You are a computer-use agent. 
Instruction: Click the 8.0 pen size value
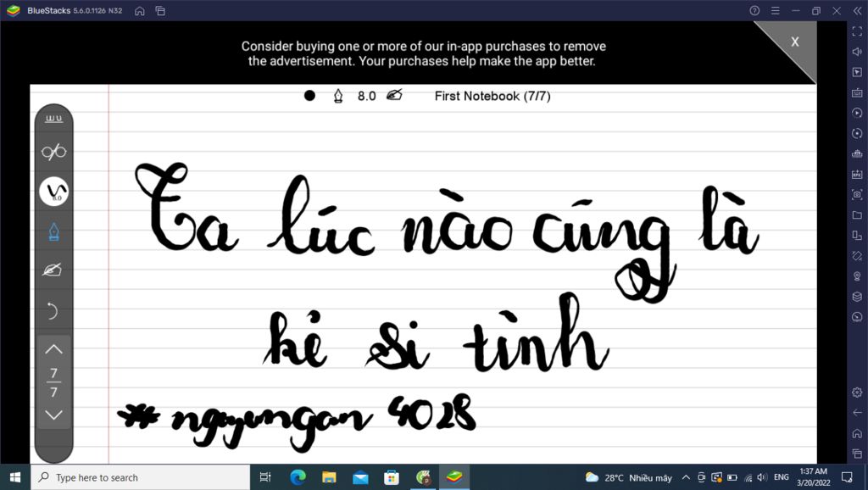[x=366, y=97]
